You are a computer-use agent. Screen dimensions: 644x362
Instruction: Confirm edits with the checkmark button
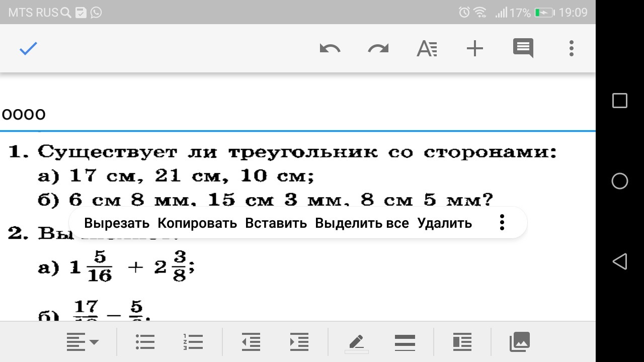(x=28, y=48)
